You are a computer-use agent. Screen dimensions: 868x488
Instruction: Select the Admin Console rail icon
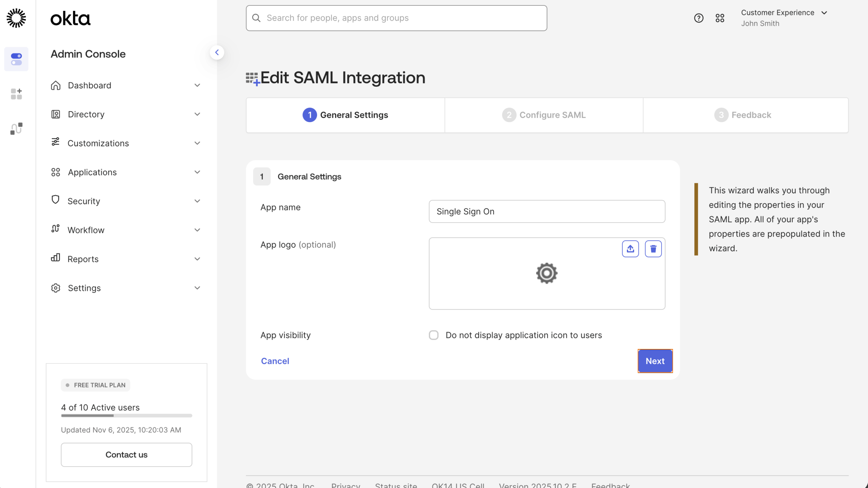pos(16,59)
